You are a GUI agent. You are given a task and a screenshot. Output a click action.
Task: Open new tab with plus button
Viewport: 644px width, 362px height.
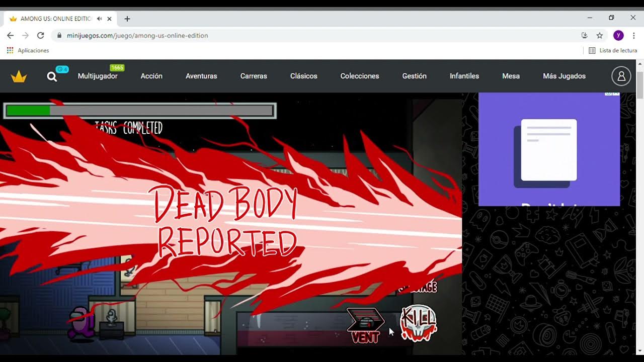point(127,19)
